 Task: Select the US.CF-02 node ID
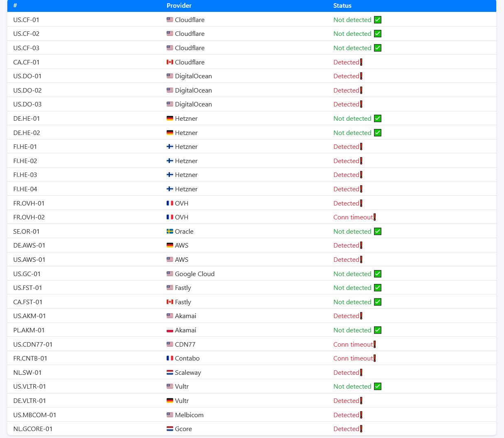pos(26,34)
